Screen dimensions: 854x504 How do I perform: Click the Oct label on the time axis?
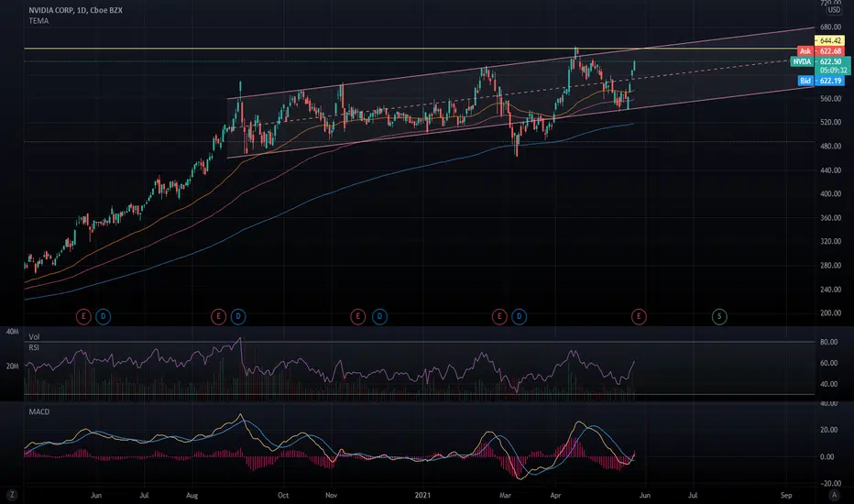(283, 495)
